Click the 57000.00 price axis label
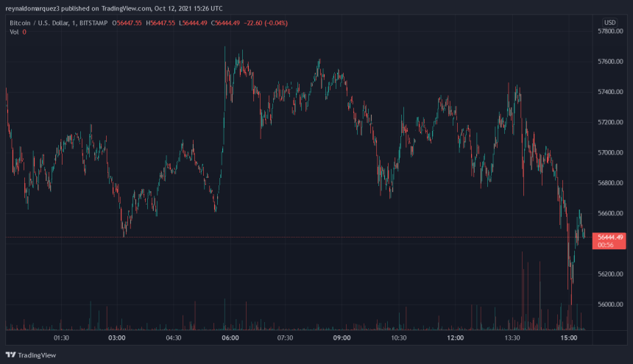Screen dimensions: 633x364 click(610, 153)
